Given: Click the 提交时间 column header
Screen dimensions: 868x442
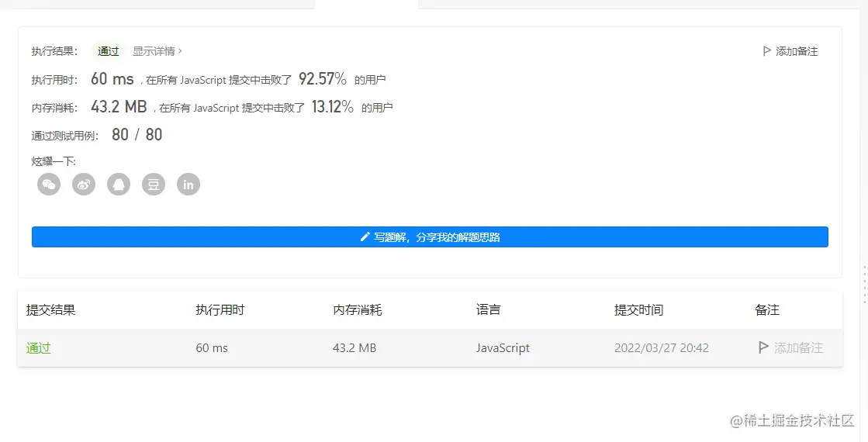Looking at the screenshot, I should click(x=638, y=309).
